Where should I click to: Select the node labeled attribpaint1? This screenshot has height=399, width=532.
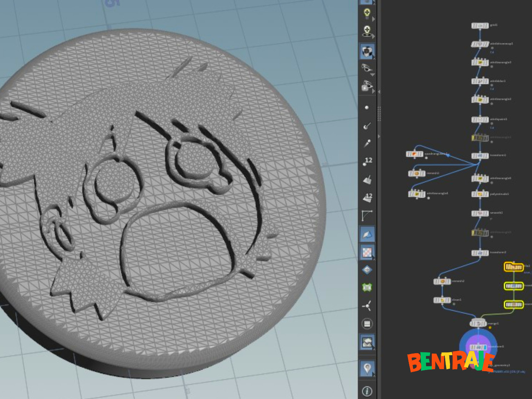coord(480,119)
